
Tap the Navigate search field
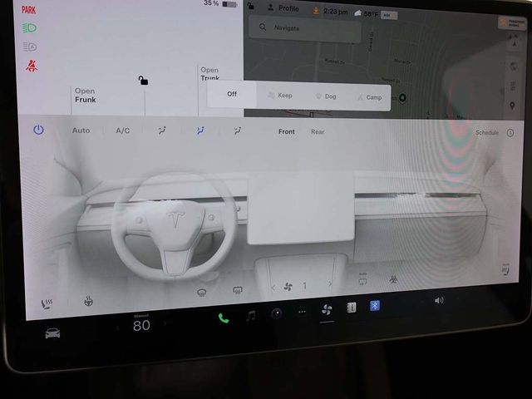305,28
